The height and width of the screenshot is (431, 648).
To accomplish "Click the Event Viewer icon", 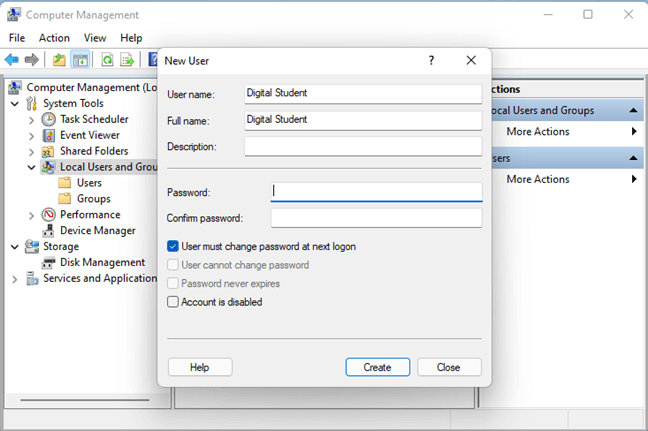I will tap(48, 135).
